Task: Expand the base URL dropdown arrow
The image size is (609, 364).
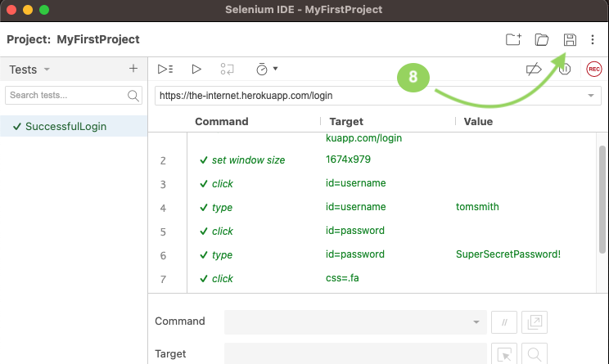Action: click(x=591, y=96)
